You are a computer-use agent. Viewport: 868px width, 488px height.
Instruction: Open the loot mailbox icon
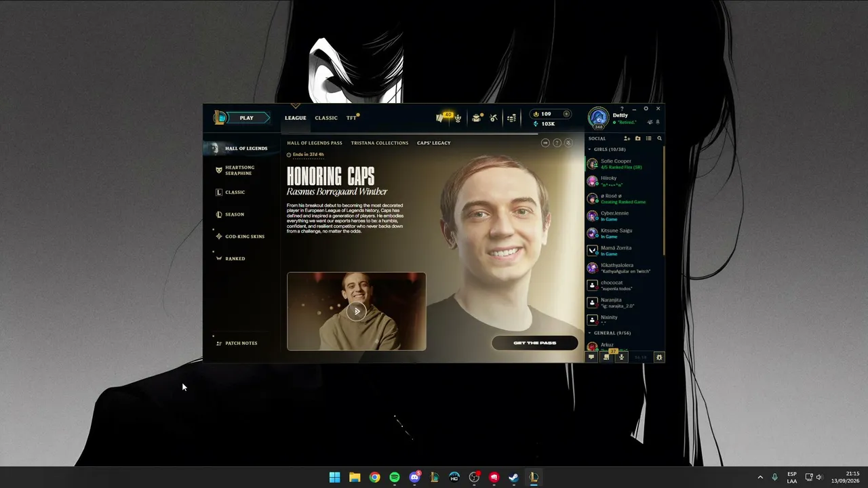477,118
